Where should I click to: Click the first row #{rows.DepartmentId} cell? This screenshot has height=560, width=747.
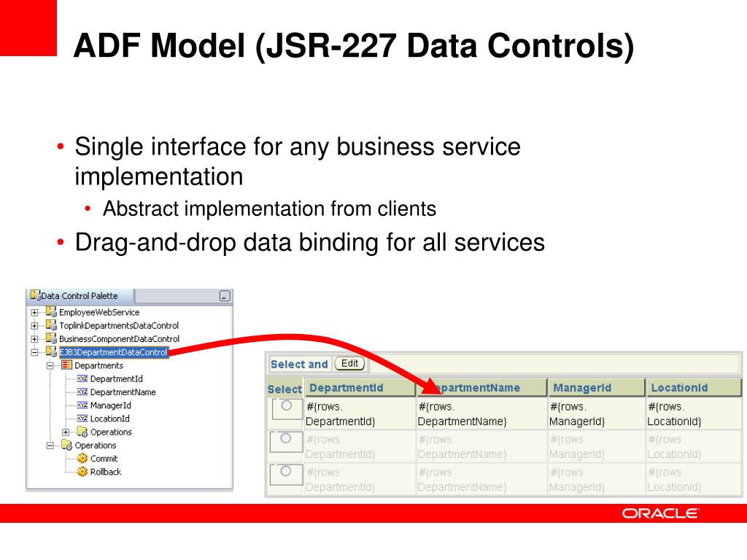[x=360, y=414]
